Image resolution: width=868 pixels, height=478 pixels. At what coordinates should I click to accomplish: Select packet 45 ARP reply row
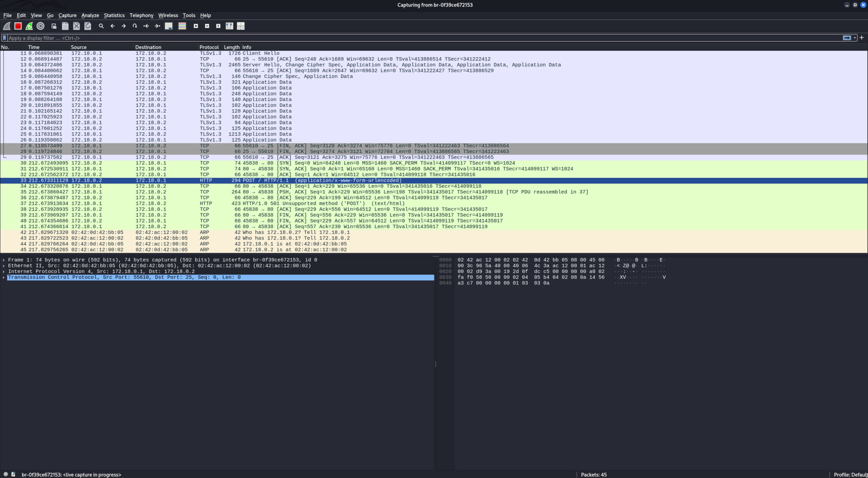click(434, 250)
